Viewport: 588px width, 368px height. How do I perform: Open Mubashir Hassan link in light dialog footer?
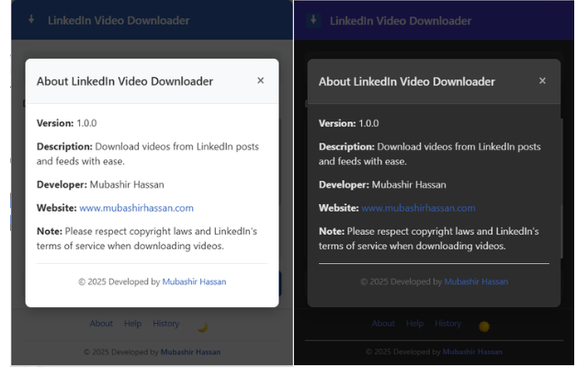click(194, 282)
